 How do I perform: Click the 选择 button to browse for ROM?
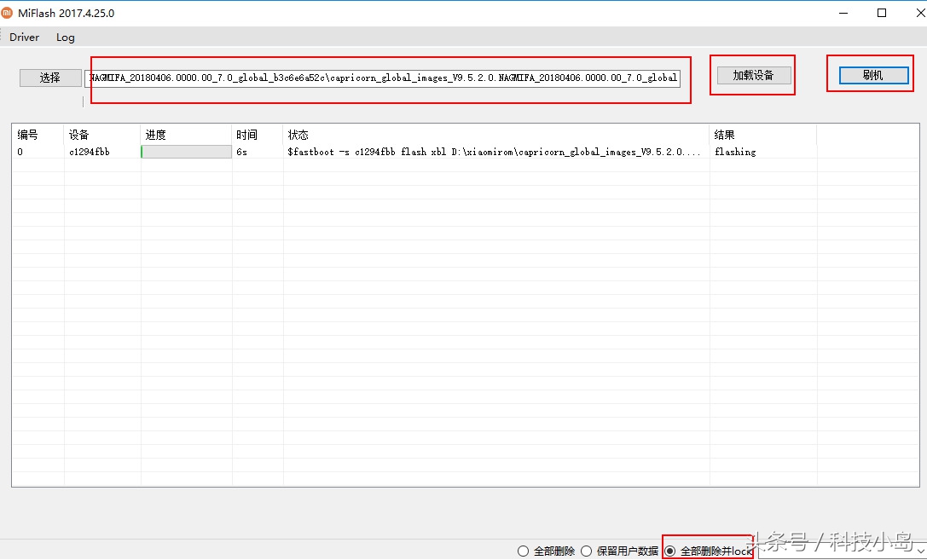pyautogui.click(x=49, y=77)
